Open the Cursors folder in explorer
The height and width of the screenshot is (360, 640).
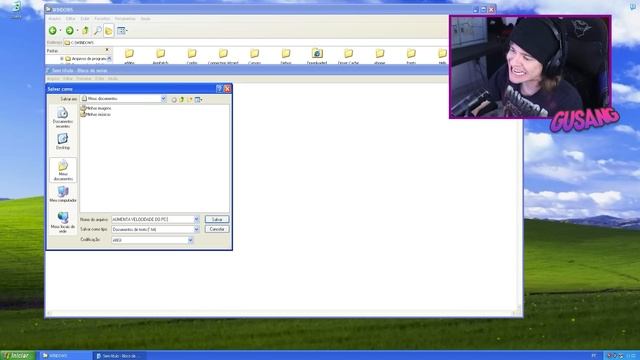[x=255, y=56]
